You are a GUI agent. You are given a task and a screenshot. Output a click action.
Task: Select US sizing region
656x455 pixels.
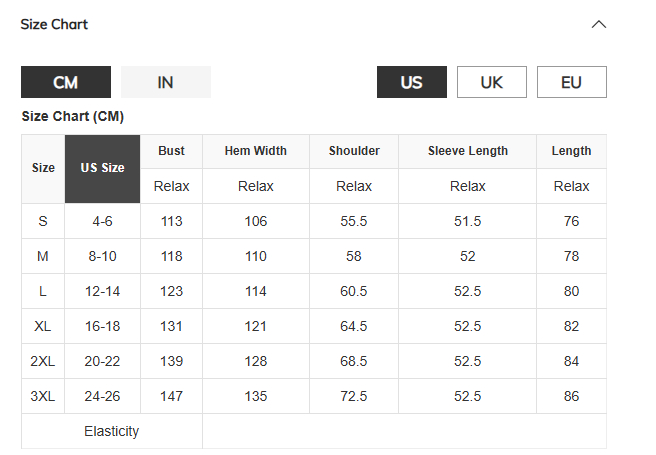(411, 82)
